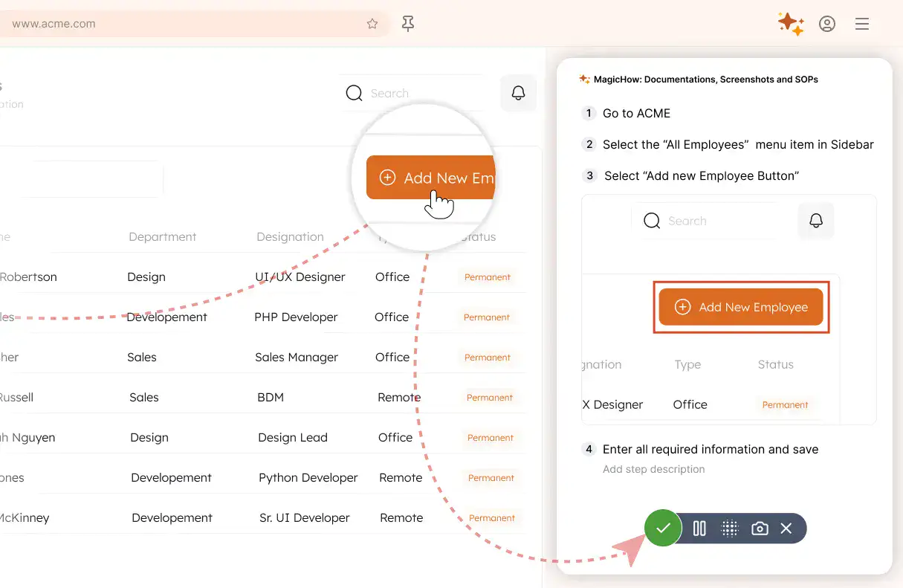Click the Department column header

(162, 236)
